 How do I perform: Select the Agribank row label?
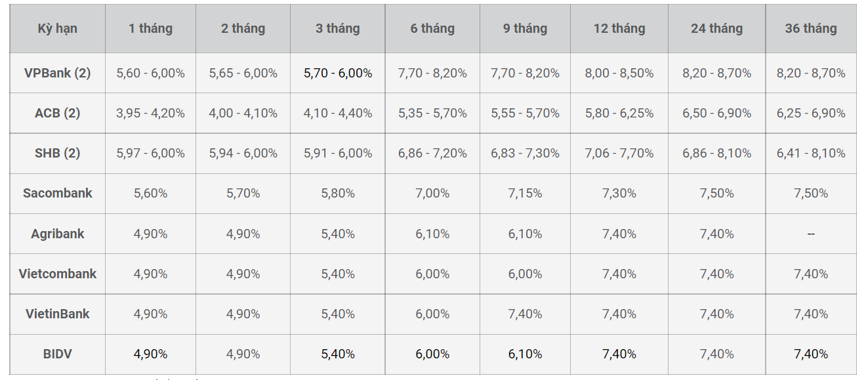click(57, 234)
